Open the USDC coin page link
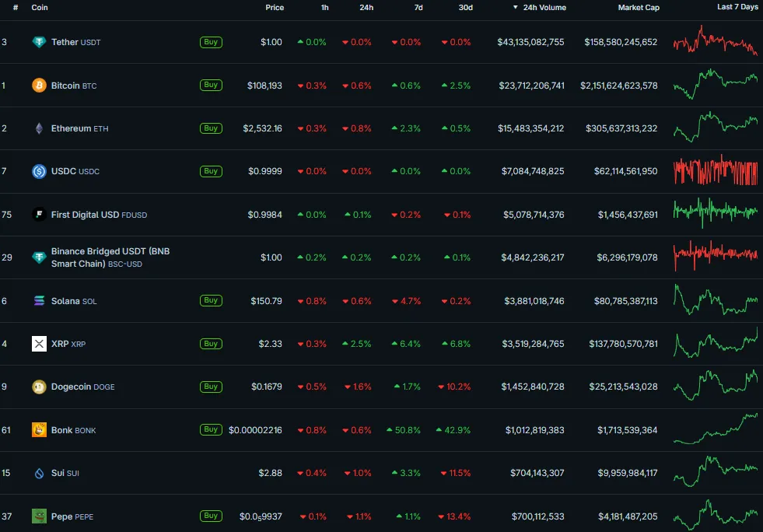Viewport: 763px width, 532px height. (x=75, y=171)
